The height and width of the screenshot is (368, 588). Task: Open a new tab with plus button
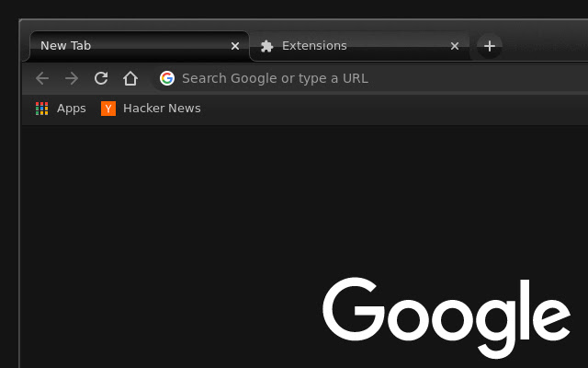click(490, 46)
